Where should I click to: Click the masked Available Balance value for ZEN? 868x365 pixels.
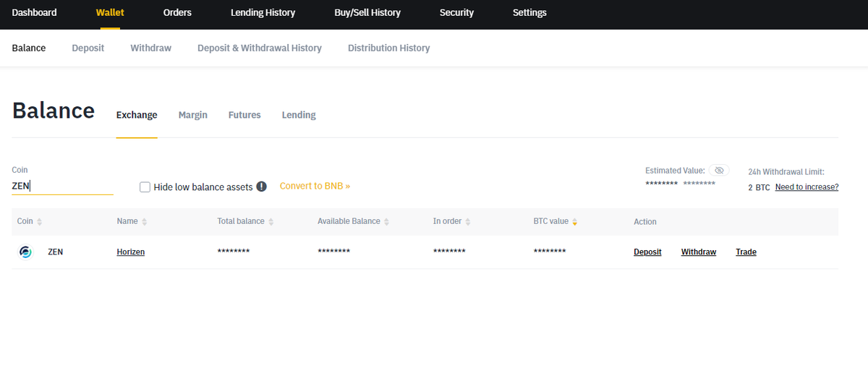(x=334, y=252)
